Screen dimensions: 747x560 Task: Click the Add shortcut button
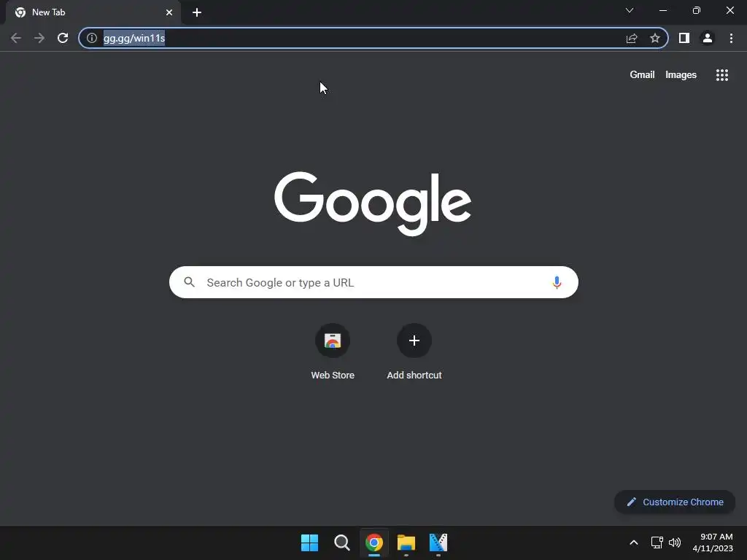click(x=414, y=352)
